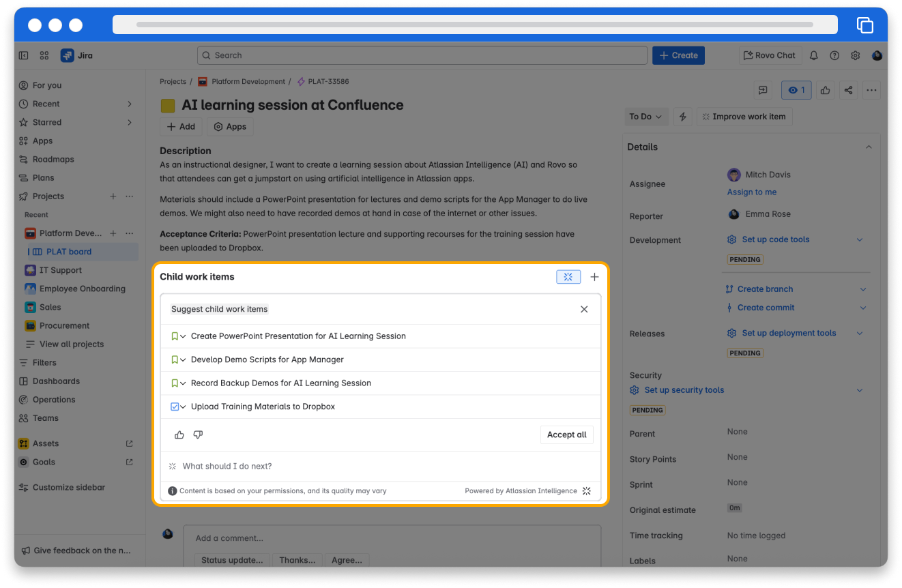Click the Assign to me link
Image resolution: width=902 pixels, height=588 pixels.
752,192
